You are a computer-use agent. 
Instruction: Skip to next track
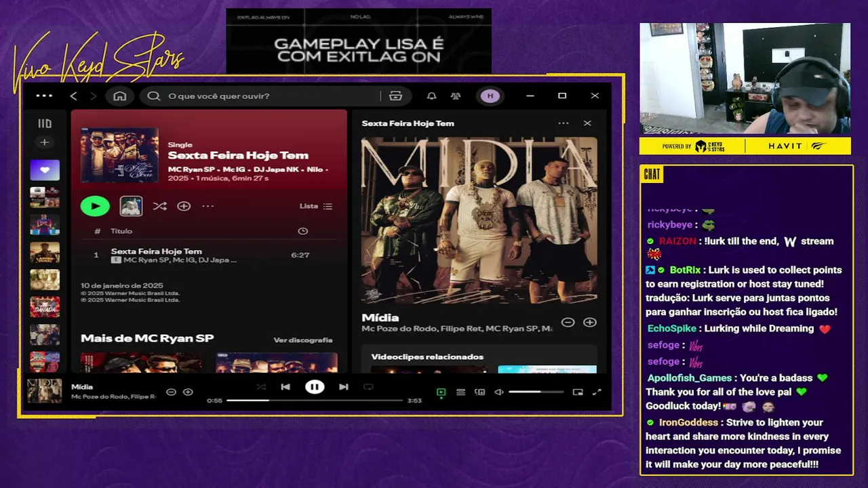(x=344, y=387)
